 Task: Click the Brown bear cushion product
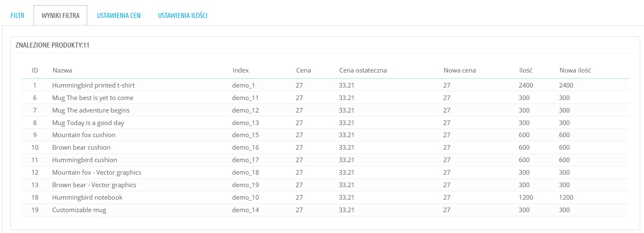(81, 148)
